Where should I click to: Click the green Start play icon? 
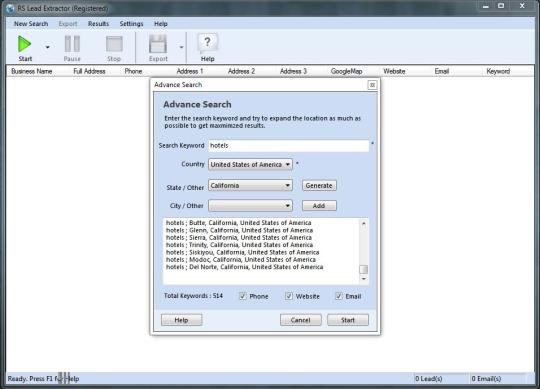click(24, 44)
